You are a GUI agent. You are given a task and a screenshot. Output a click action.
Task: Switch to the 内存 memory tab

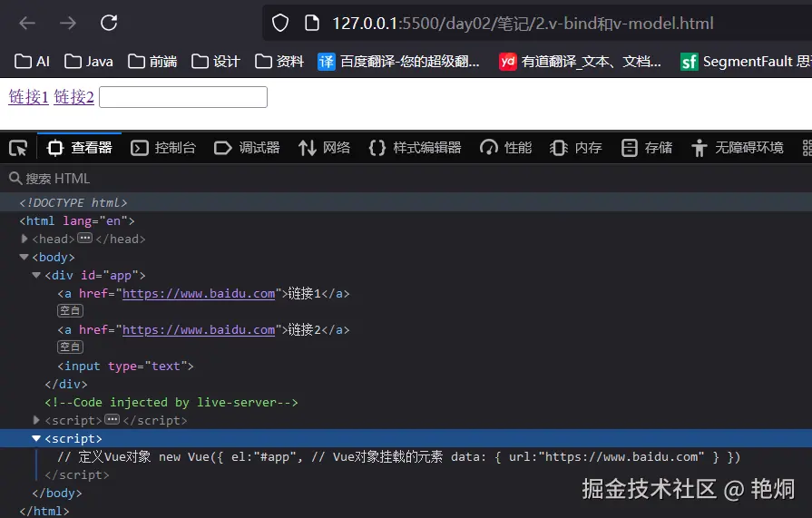(576, 148)
